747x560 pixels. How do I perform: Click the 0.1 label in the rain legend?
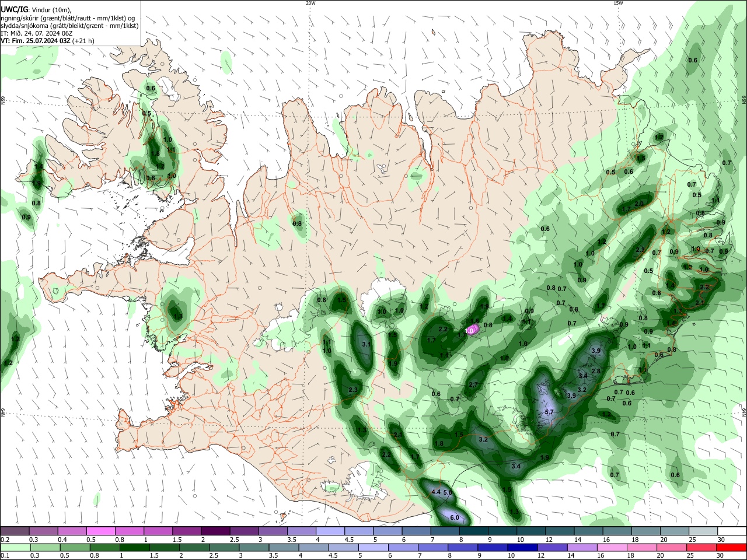6,556
